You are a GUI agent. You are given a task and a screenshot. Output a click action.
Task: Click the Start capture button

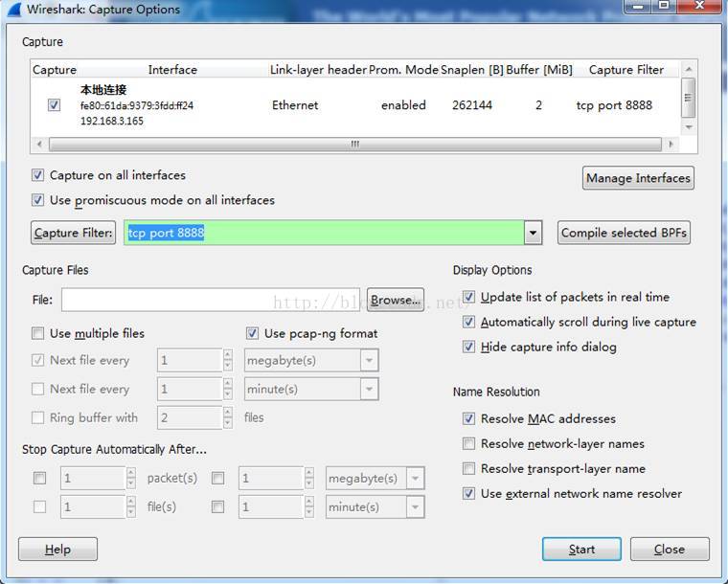pos(581,550)
